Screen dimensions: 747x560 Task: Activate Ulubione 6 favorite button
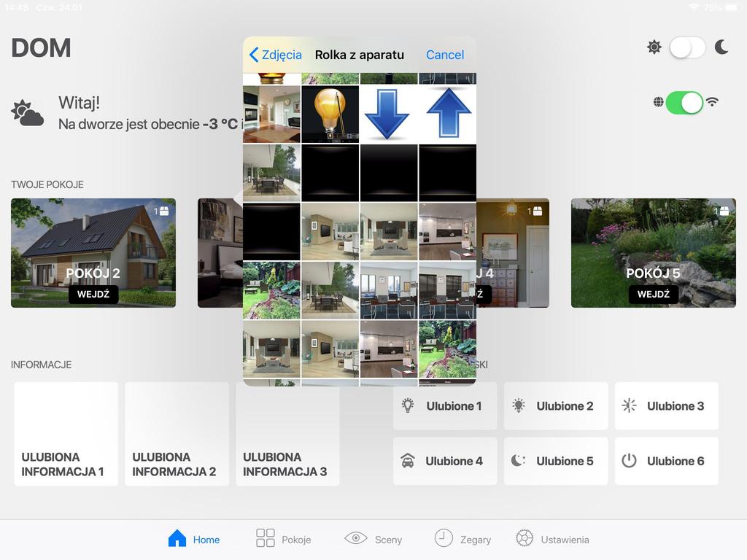(x=667, y=461)
